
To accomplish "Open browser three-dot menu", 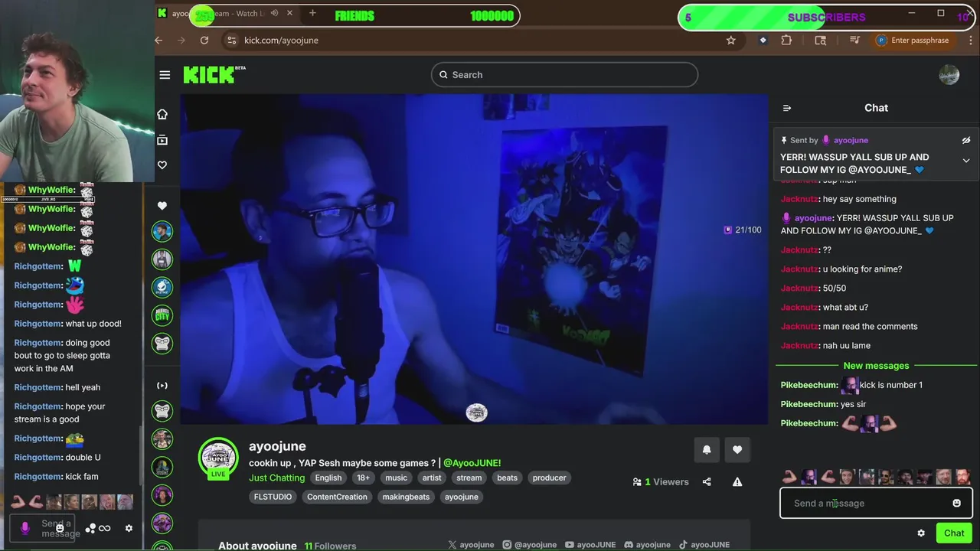I will click(971, 41).
